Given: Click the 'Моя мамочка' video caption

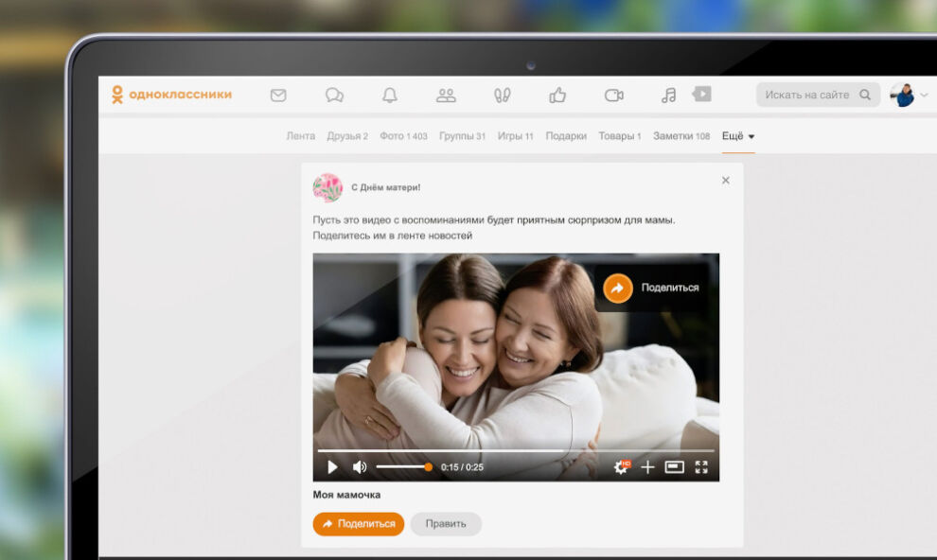Looking at the screenshot, I should [346, 495].
